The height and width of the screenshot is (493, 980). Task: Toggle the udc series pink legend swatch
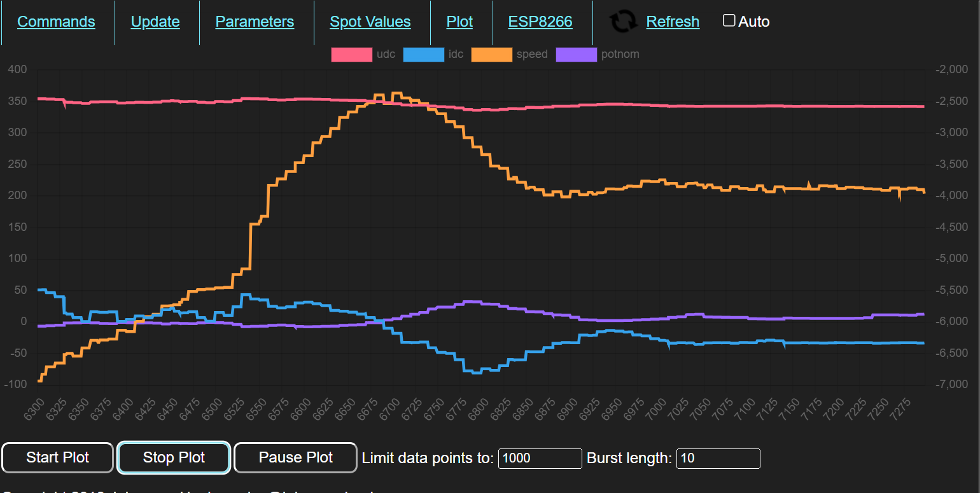[351, 55]
